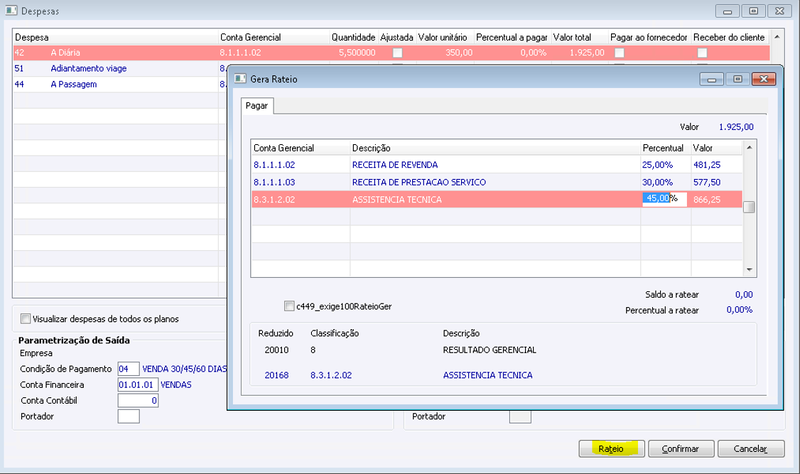
Task: Check Receber do cliente for A Diária
Action: coord(703,53)
